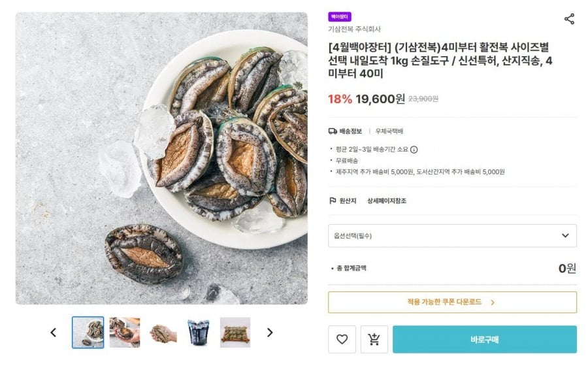This screenshot has height=379, width=588.
Task: Select fifth thumbnail of packed abalone tray
Action: [x=235, y=333]
